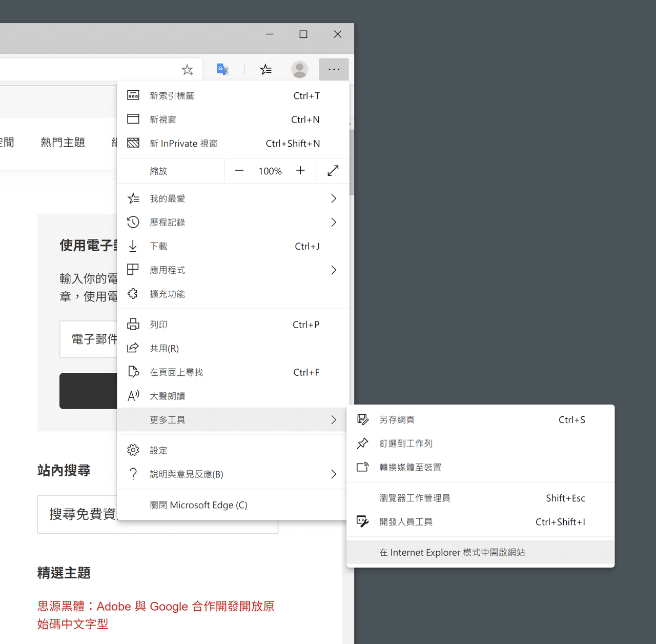Screen dimensions: 656x644
Task: Choose 擴充功能 menu entry
Action: (233, 294)
